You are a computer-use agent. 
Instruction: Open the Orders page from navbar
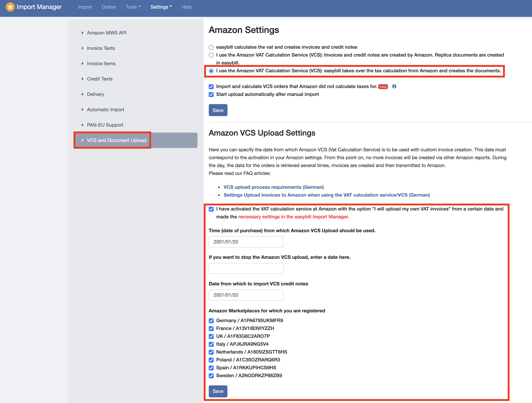(x=109, y=7)
